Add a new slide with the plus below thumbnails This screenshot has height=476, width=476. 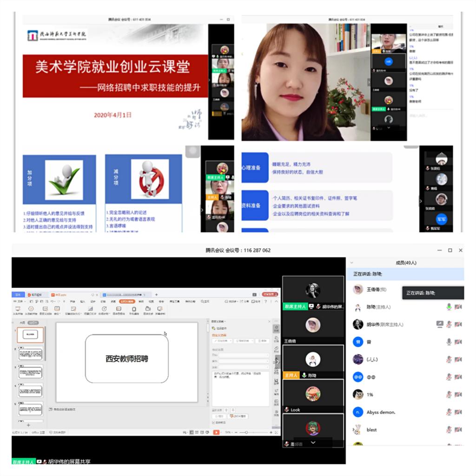point(28,425)
